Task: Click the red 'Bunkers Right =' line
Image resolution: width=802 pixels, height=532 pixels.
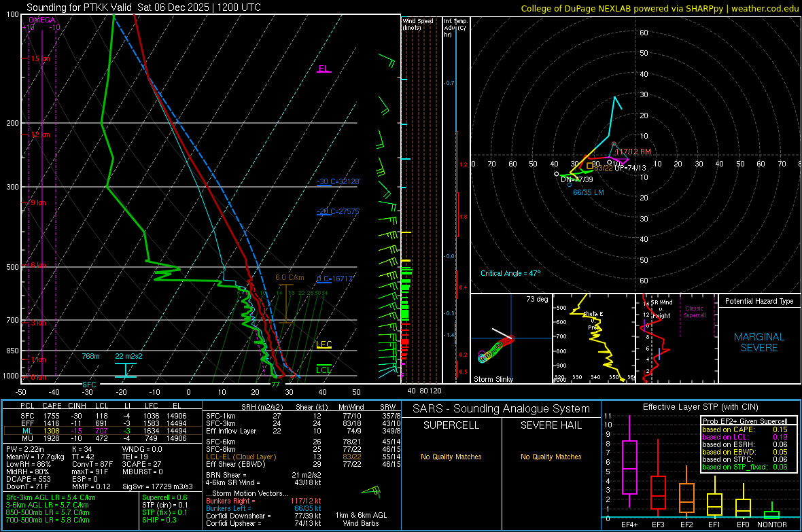Action: coord(263,501)
